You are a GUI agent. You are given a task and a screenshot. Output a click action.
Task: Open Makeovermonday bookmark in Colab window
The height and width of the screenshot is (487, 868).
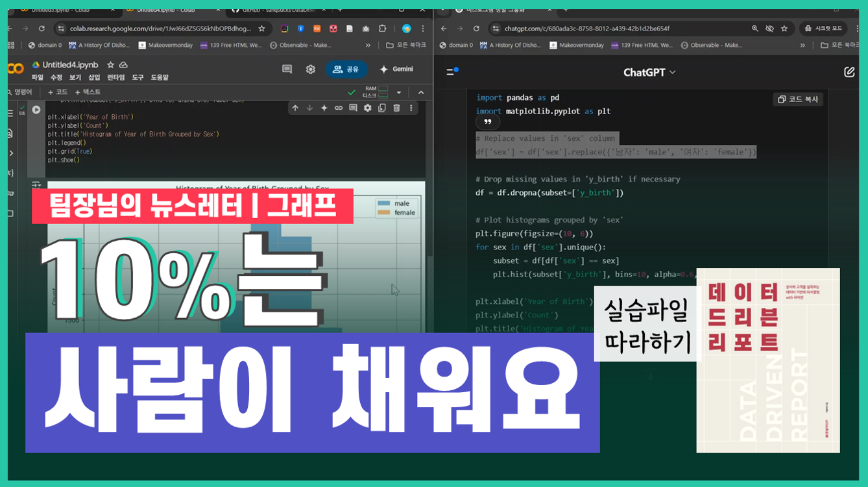166,45
